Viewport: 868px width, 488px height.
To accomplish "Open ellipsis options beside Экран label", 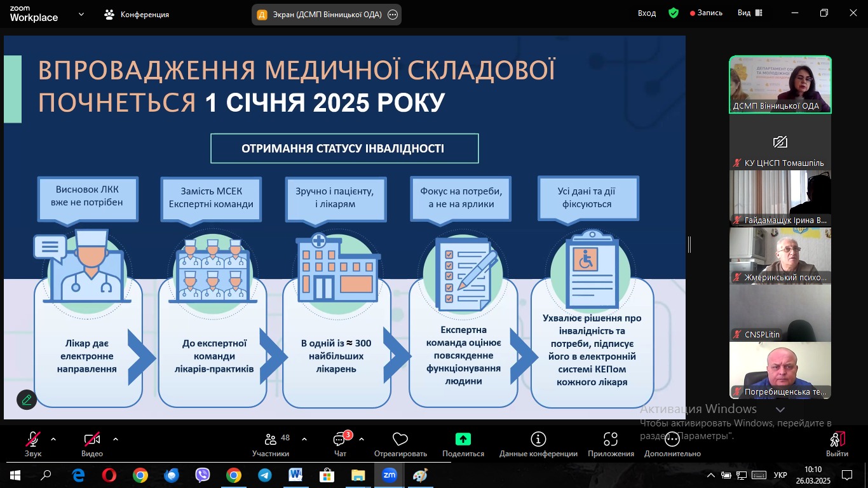I will (393, 15).
